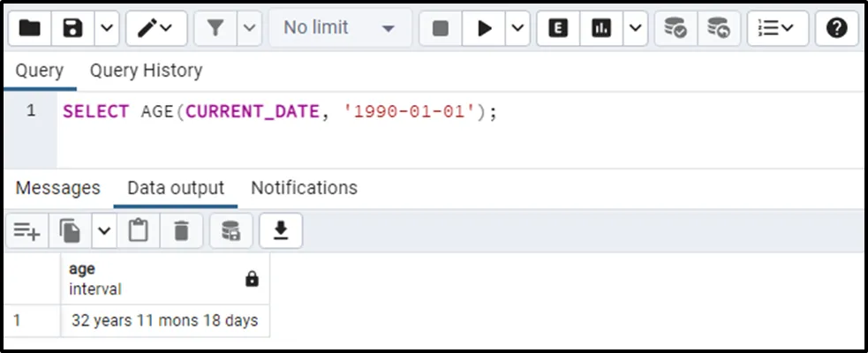This screenshot has height=353, width=868.
Task: Click the Rollback database icon
Action: pos(719,28)
